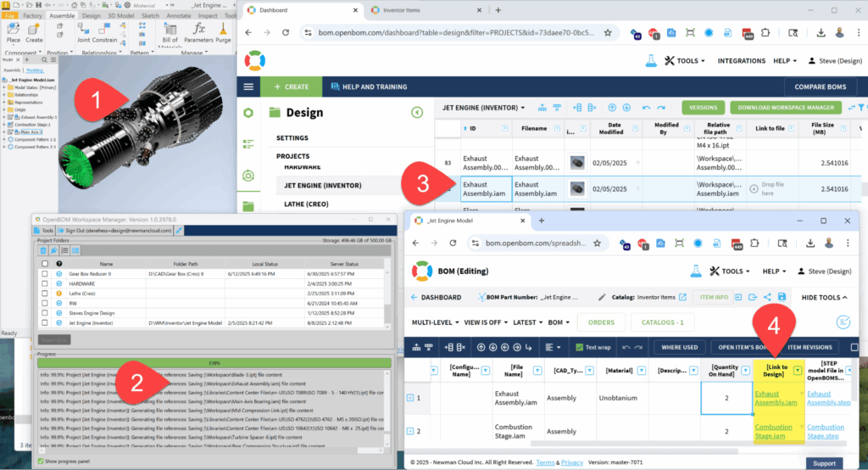
Task: Click the collapse arrow beside Design heading
Action: pos(417,113)
